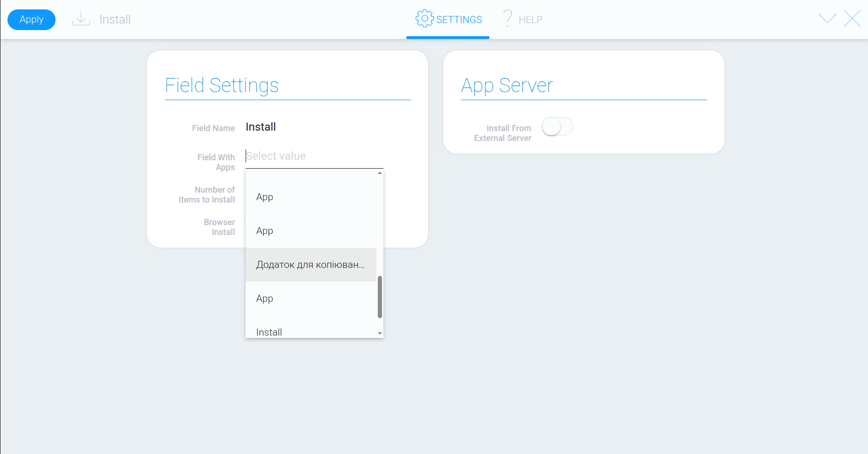The image size is (868, 454).
Task: Click the Field Name value Install
Action: (x=261, y=127)
